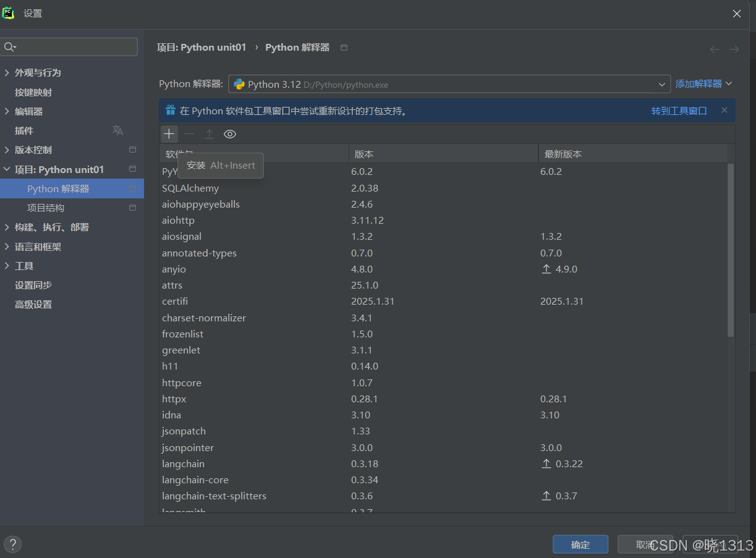Click the back arrow in the settings header

coord(715,49)
